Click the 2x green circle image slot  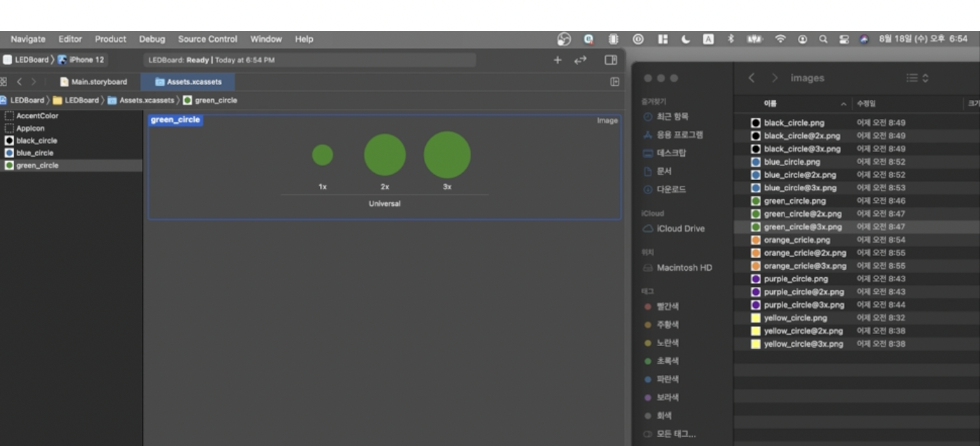[385, 155]
